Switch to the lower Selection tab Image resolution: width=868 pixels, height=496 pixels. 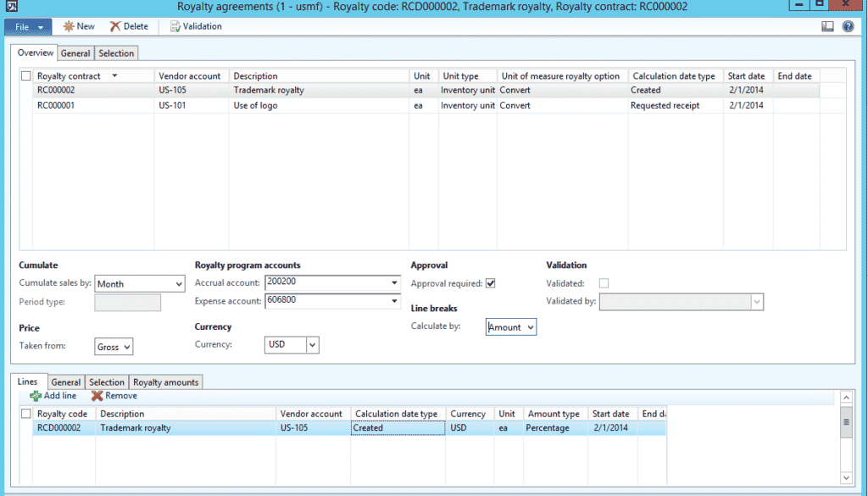[x=107, y=382]
